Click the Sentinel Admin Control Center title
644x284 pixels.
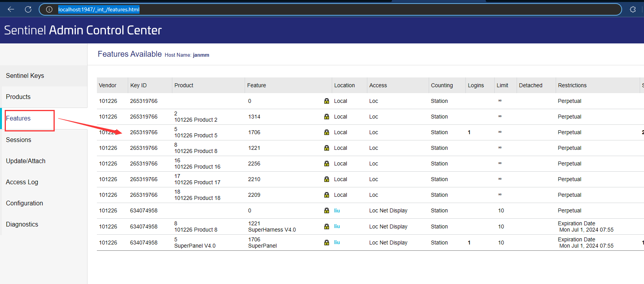(83, 30)
